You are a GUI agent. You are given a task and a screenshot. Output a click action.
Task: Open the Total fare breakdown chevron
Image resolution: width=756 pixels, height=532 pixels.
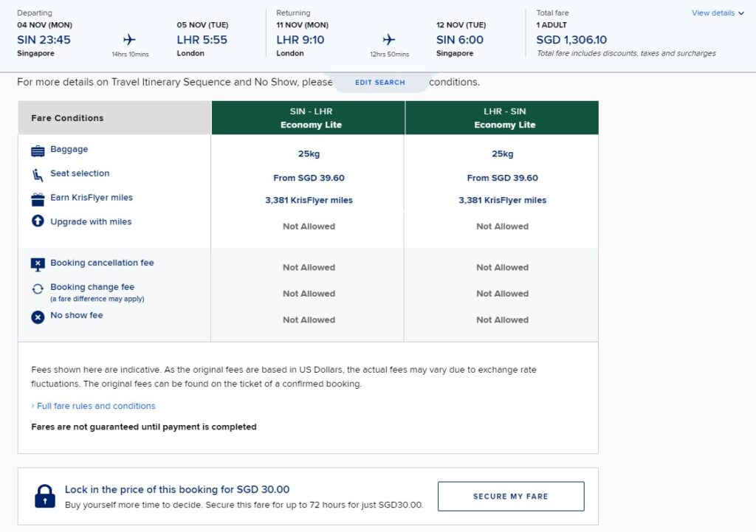point(740,13)
